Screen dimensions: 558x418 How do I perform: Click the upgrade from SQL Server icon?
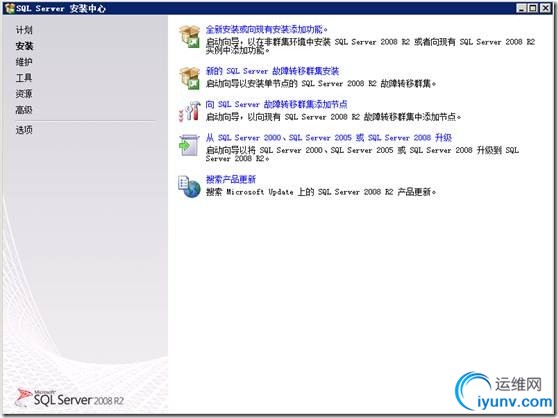[x=189, y=145]
